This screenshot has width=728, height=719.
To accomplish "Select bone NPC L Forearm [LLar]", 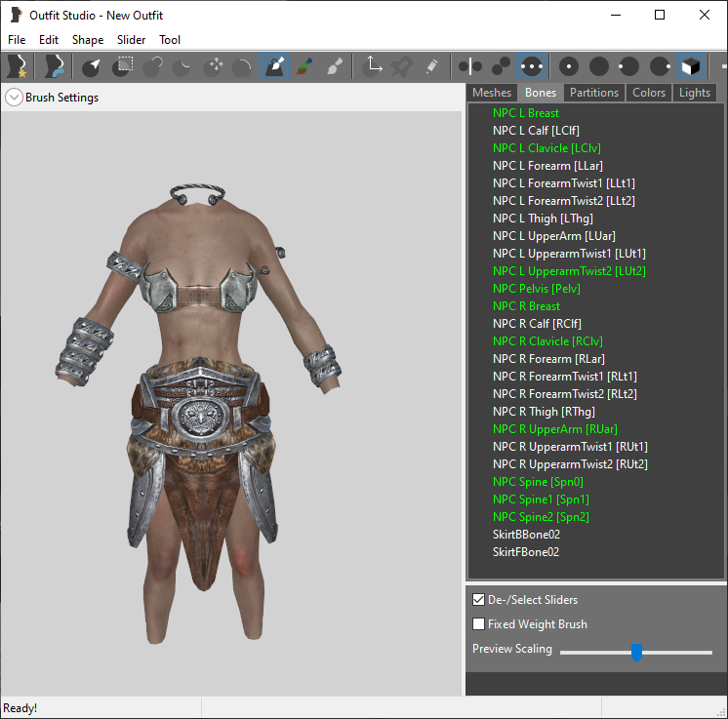I will tap(547, 166).
